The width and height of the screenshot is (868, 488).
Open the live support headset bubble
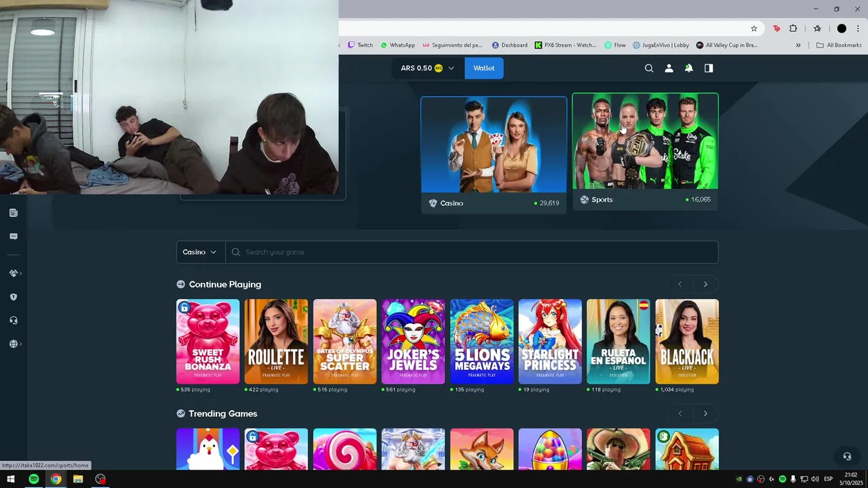(x=846, y=456)
